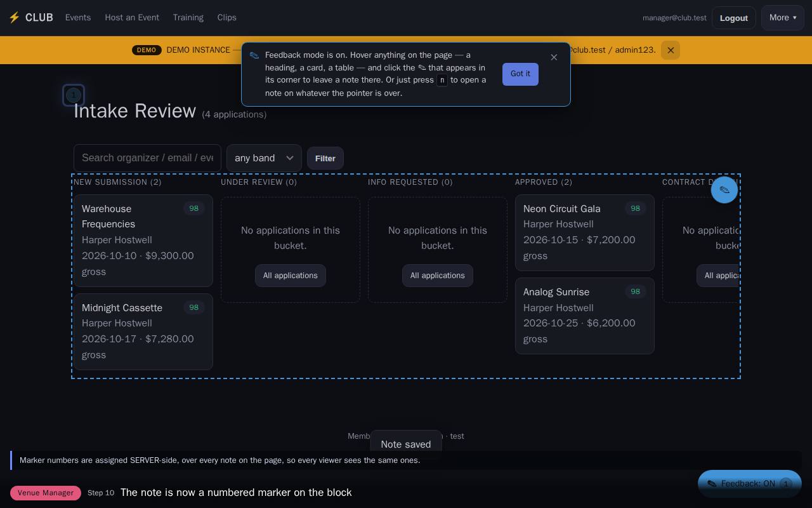812x508 pixels.
Task: Open the Clips section
Action: click(x=227, y=18)
